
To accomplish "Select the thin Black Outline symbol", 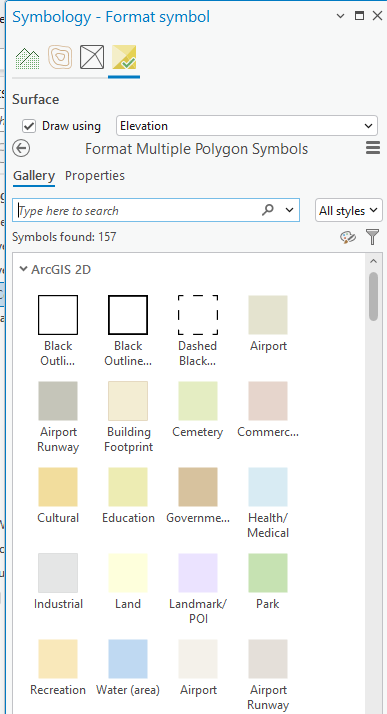I will [x=58, y=315].
